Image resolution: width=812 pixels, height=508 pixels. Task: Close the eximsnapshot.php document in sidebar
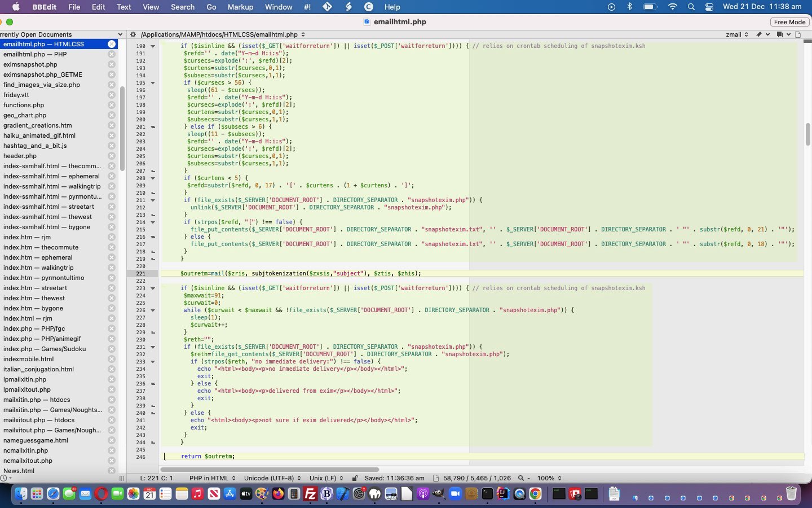pyautogui.click(x=112, y=64)
